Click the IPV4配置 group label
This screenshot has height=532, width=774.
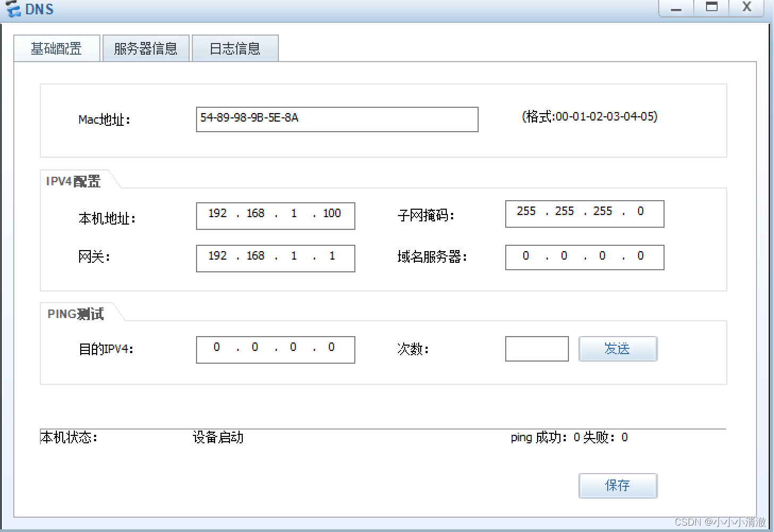point(73,182)
